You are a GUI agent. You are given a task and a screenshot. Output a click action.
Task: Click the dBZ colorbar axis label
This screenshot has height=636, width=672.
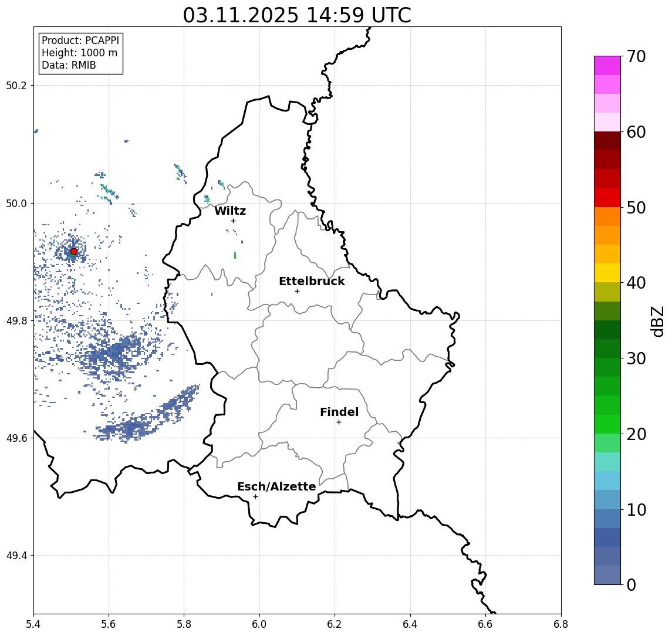[657, 321]
